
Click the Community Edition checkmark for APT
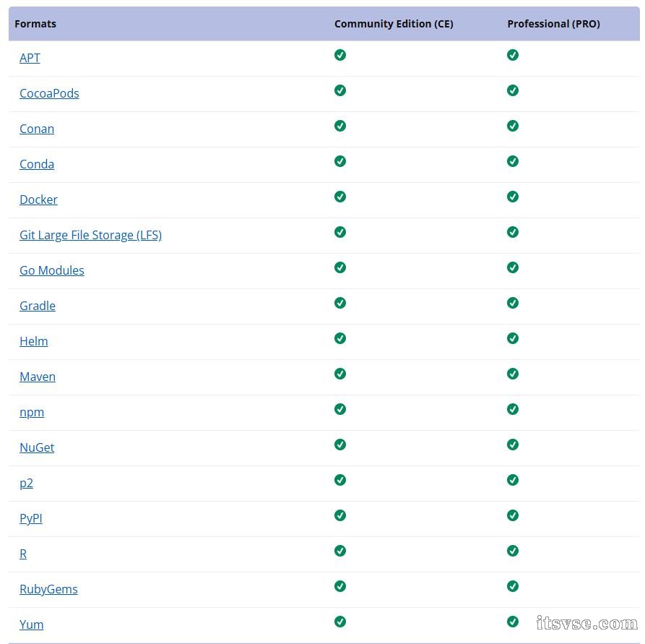pos(339,55)
